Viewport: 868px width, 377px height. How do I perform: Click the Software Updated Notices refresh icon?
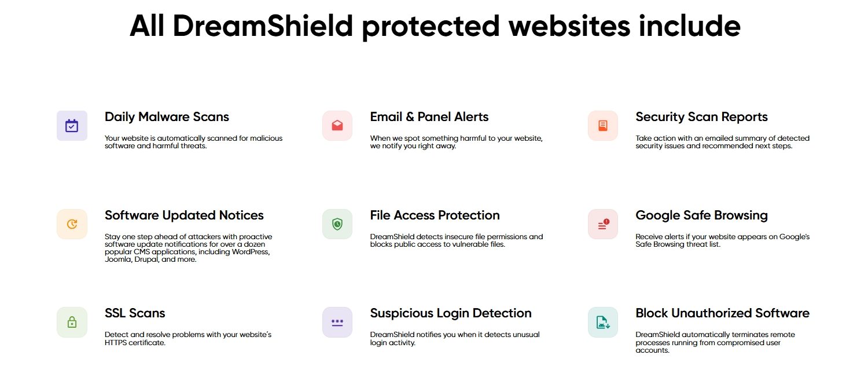pyautogui.click(x=72, y=224)
